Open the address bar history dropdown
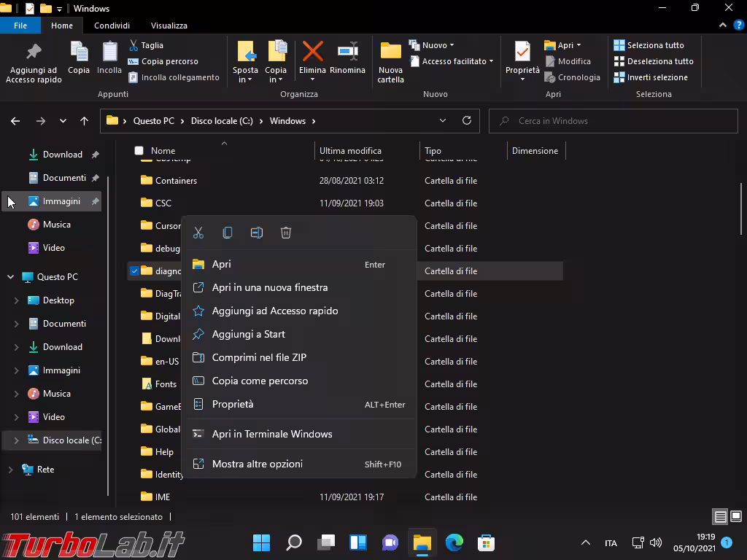 pyautogui.click(x=443, y=121)
